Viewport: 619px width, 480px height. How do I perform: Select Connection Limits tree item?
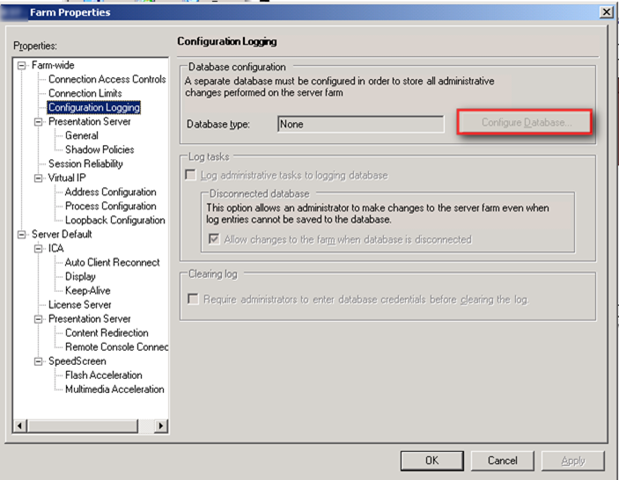[x=86, y=93]
